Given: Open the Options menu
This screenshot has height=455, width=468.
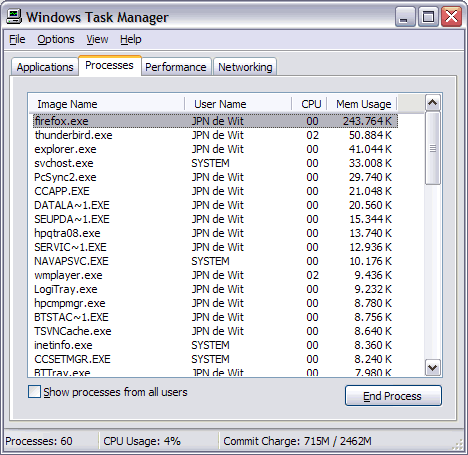Looking at the screenshot, I should tap(56, 39).
